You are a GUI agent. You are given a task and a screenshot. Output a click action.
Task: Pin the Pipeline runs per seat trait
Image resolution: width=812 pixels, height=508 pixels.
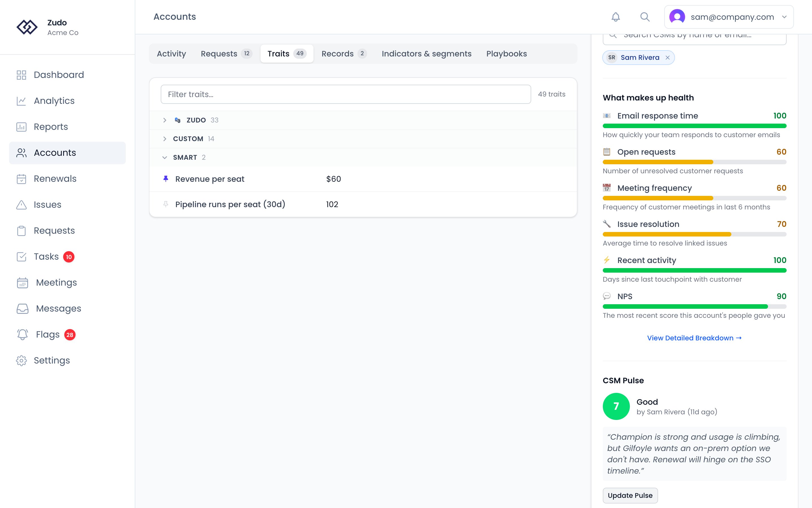tap(166, 204)
